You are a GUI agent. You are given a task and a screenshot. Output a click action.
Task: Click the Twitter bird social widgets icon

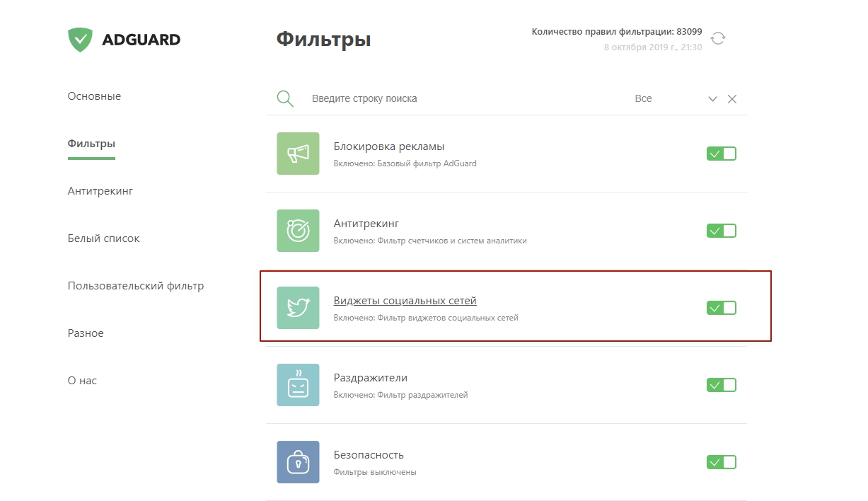click(x=298, y=308)
